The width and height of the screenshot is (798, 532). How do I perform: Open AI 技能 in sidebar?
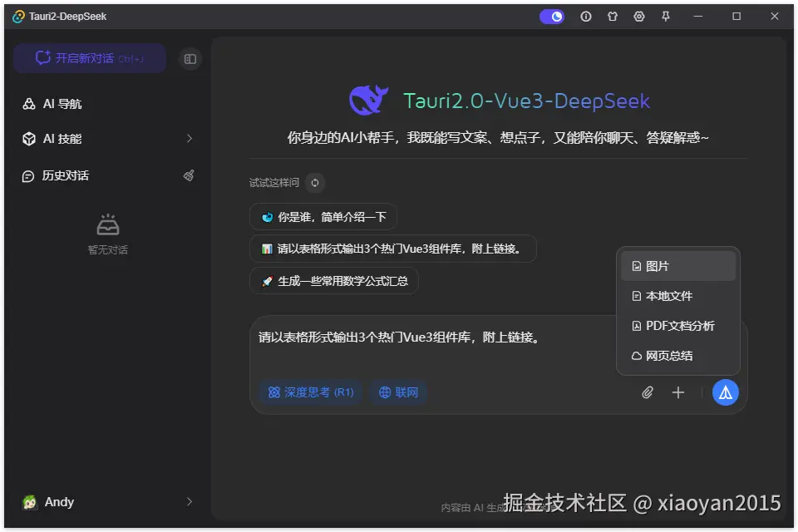107,139
